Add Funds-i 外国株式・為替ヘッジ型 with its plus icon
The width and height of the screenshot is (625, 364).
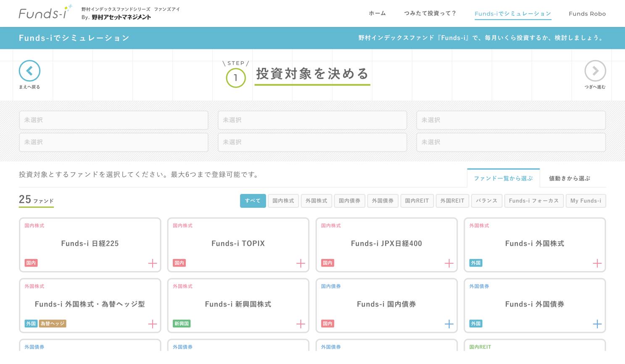point(153,324)
